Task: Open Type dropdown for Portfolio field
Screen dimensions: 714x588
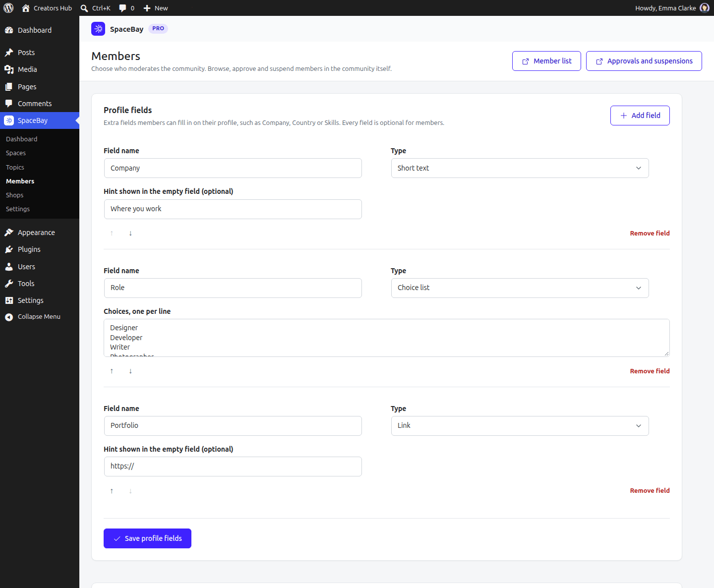Action: pyautogui.click(x=520, y=426)
